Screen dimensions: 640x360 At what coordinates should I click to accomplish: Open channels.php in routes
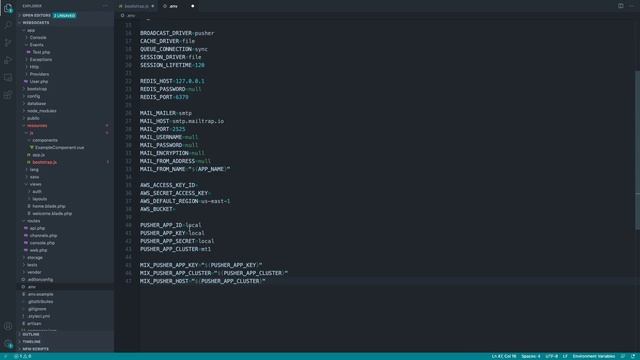[64, 236]
